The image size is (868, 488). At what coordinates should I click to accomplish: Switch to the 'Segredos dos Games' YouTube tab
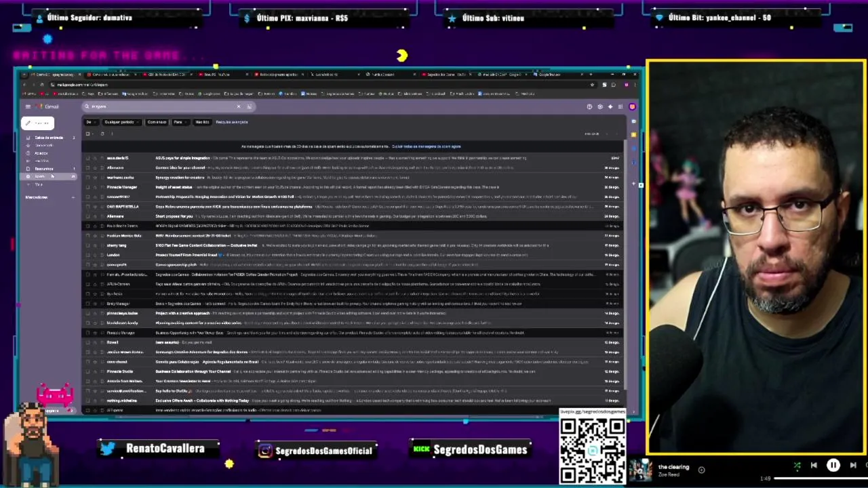(x=446, y=75)
